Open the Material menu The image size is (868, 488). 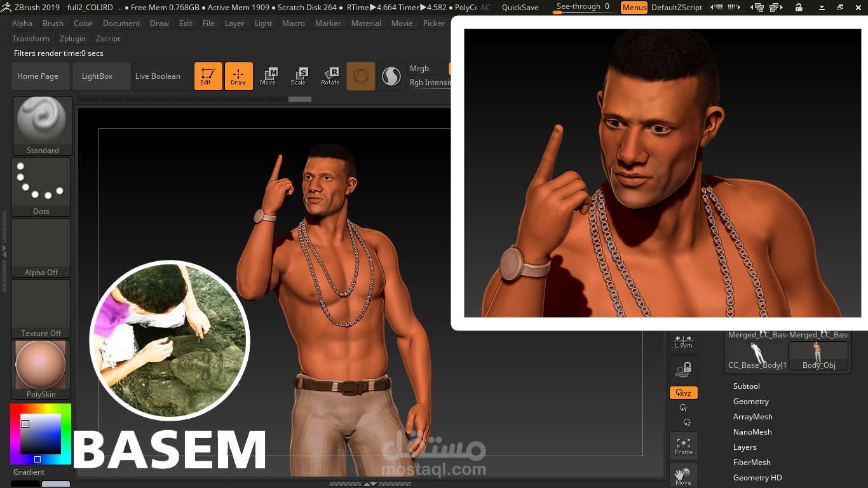coord(366,24)
